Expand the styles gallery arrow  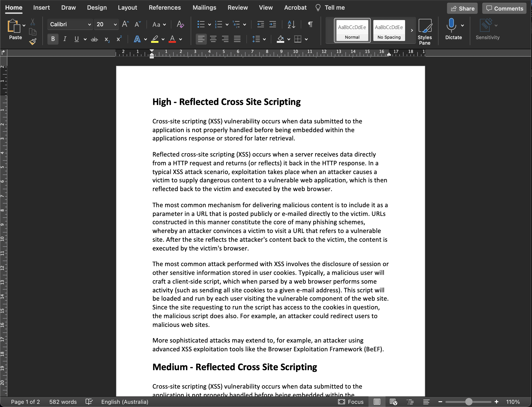[x=412, y=31]
